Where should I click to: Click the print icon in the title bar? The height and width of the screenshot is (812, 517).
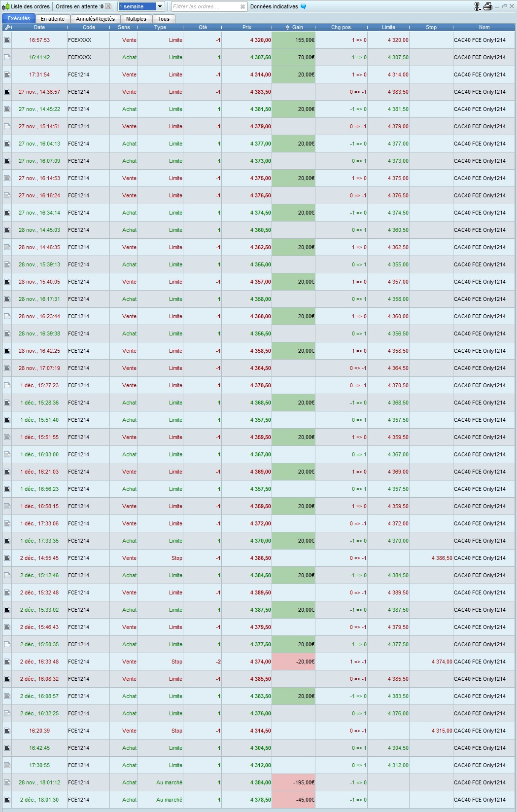pos(488,6)
